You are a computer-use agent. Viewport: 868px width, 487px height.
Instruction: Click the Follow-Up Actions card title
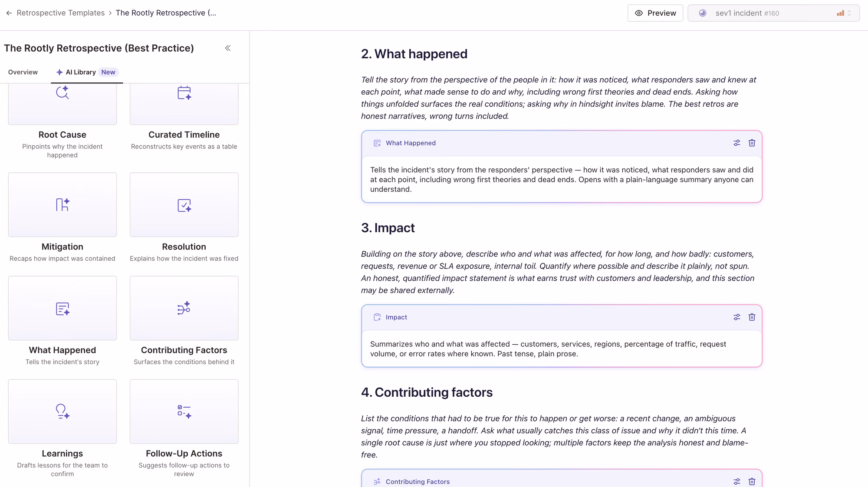(x=184, y=453)
